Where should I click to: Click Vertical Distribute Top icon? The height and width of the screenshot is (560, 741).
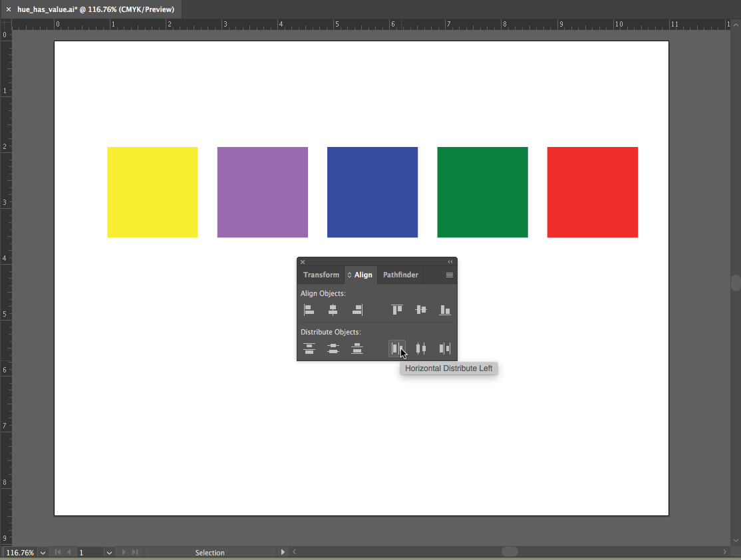pyautogui.click(x=309, y=349)
